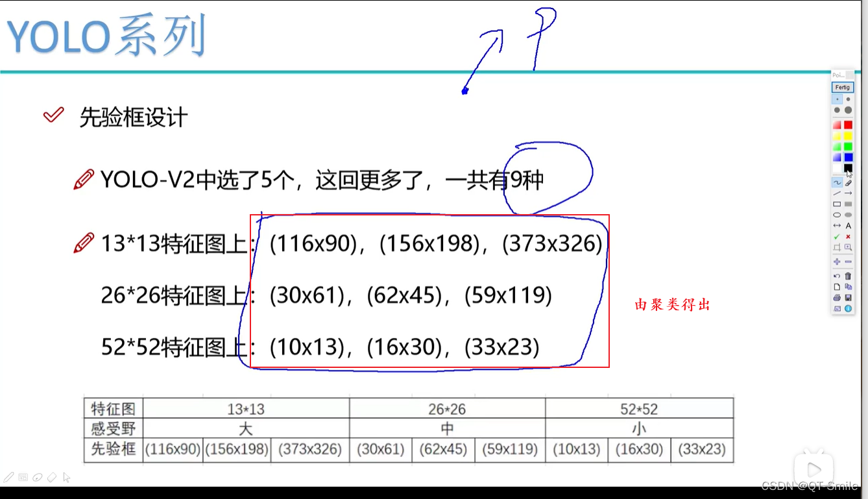Select the freehand squiggle pen tool
This screenshot has width=868, height=499.
point(837,182)
